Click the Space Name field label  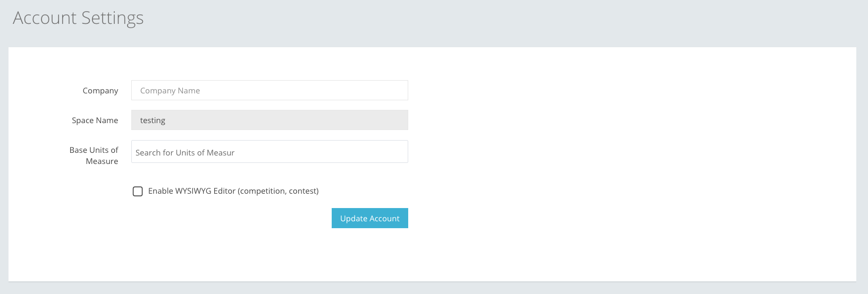point(95,120)
